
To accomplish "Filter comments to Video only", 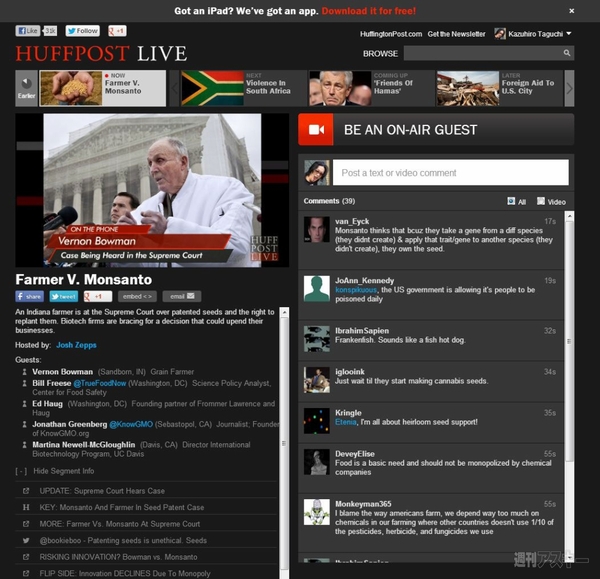I will coord(551,202).
